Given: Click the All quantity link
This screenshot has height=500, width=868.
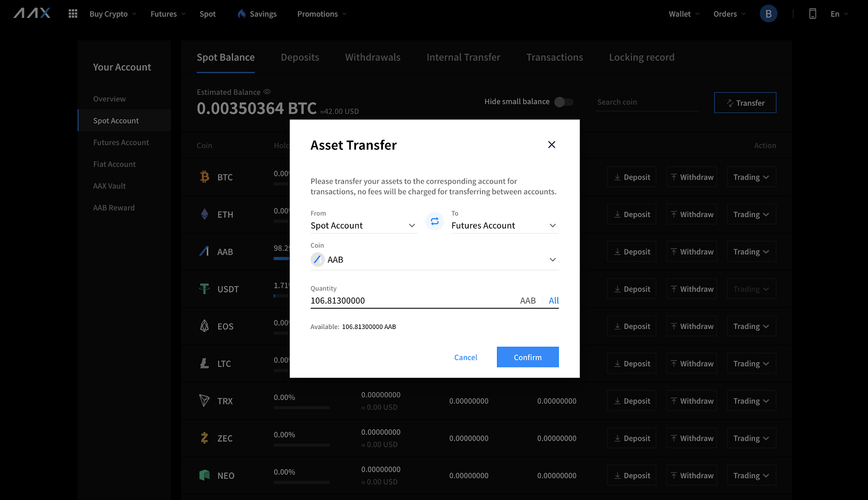Looking at the screenshot, I should point(553,300).
